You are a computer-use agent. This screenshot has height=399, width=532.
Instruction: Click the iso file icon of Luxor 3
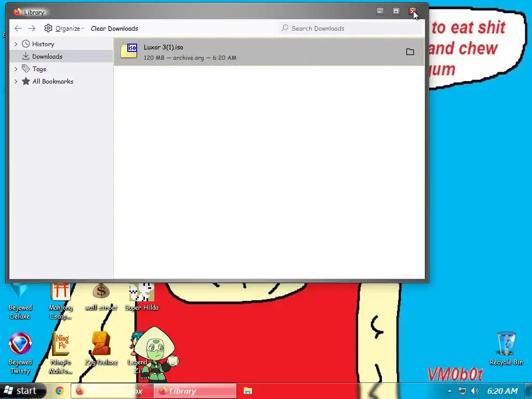coord(129,51)
